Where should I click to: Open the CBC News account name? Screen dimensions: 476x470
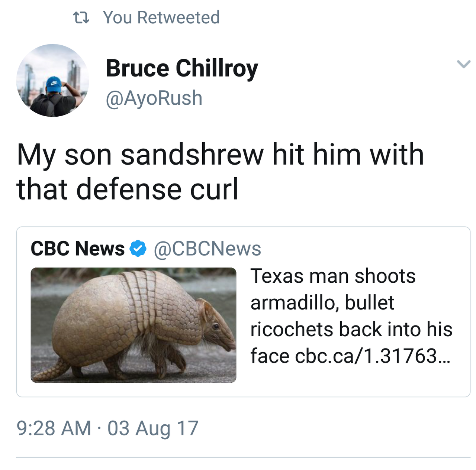pos(77,249)
